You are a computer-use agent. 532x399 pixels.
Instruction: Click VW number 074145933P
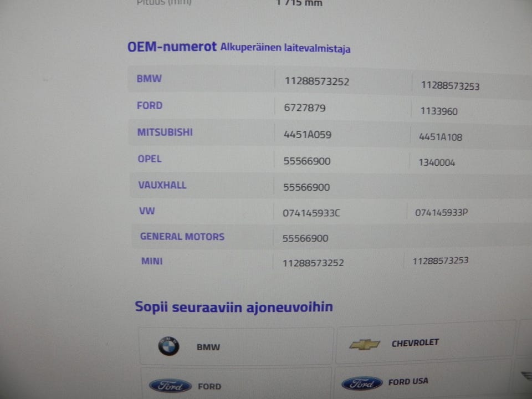pyautogui.click(x=442, y=213)
